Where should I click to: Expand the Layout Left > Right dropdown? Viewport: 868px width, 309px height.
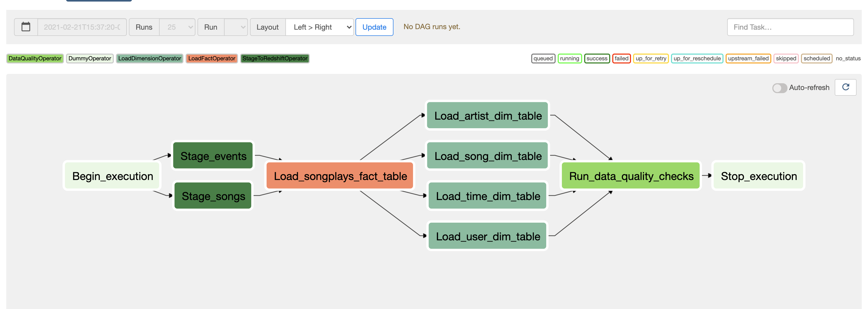319,27
